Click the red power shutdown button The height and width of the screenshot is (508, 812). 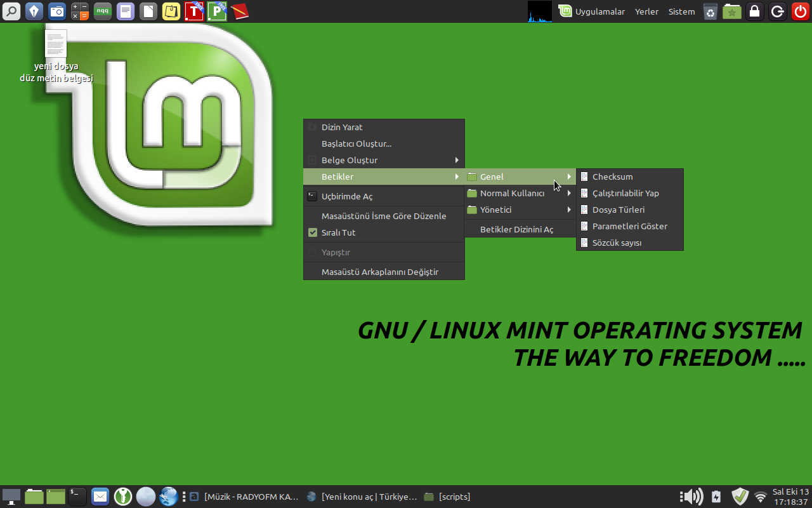(800, 11)
